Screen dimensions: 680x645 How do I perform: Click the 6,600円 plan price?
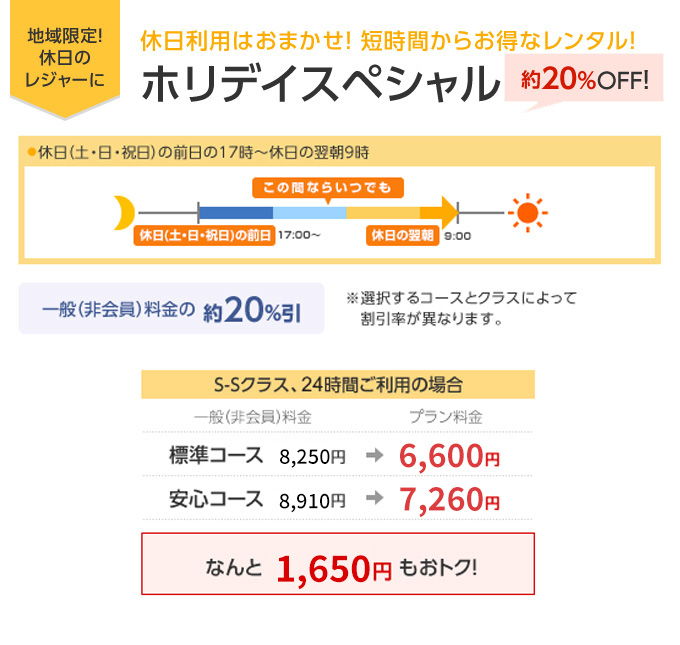tap(449, 455)
